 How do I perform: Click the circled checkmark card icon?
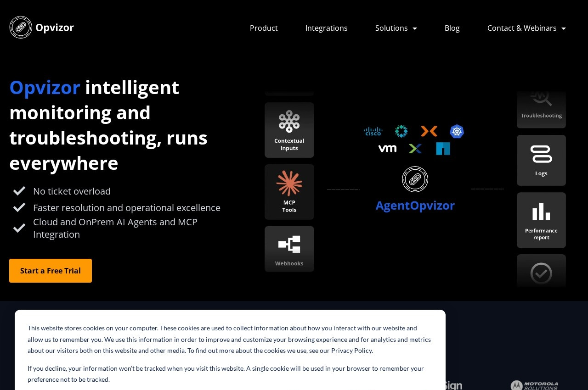pyautogui.click(x=541, y=273)
